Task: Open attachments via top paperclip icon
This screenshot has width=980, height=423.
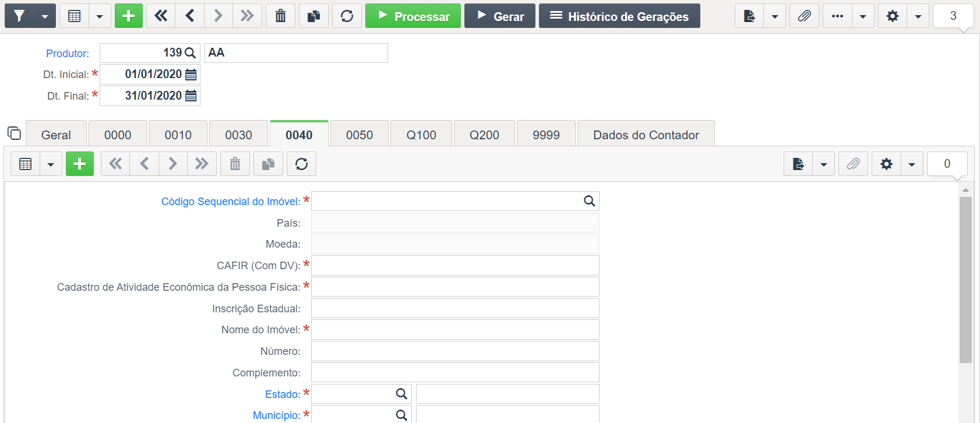Action: click(804, 16)
